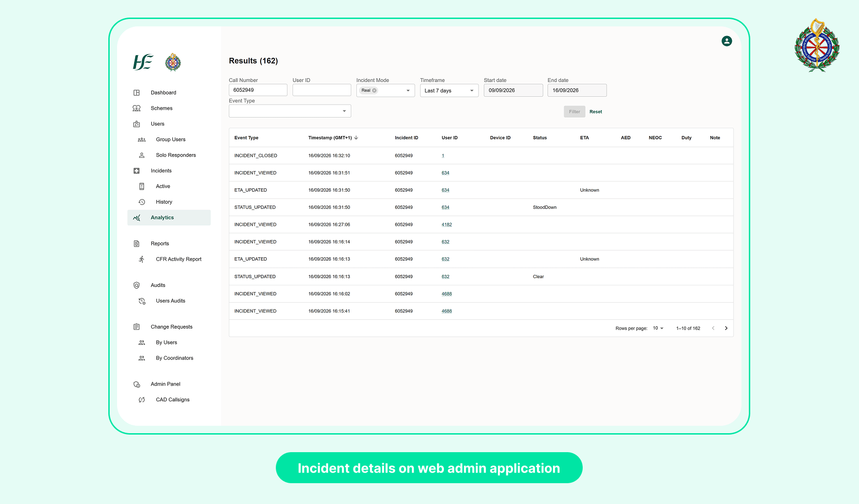Click the Dashboard sidebar icon

click(137, 93)
